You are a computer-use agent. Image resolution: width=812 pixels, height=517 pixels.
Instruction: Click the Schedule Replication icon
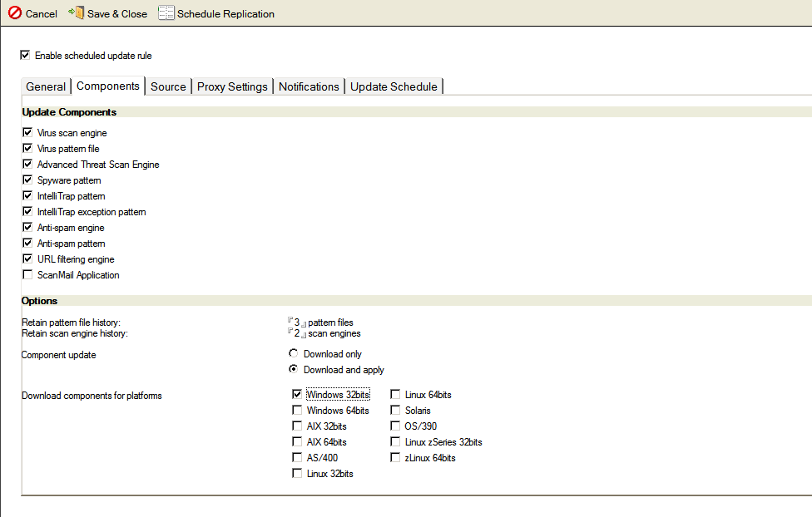166,13
